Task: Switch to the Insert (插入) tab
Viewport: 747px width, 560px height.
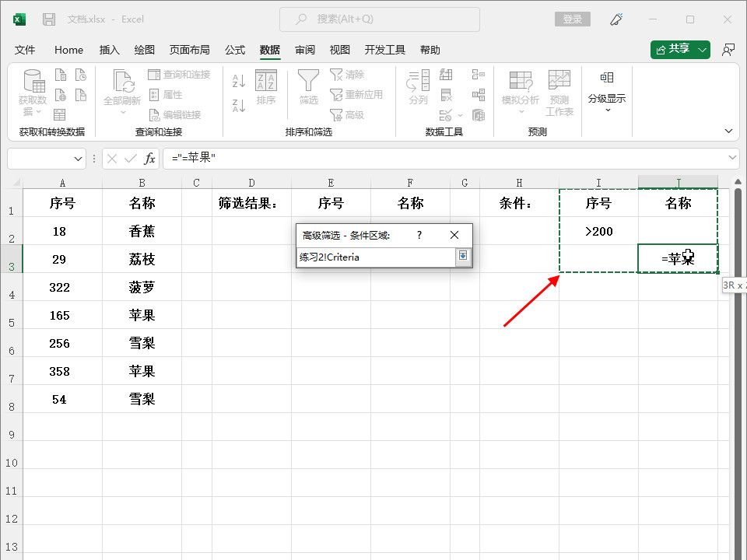Action: (109, 50)
